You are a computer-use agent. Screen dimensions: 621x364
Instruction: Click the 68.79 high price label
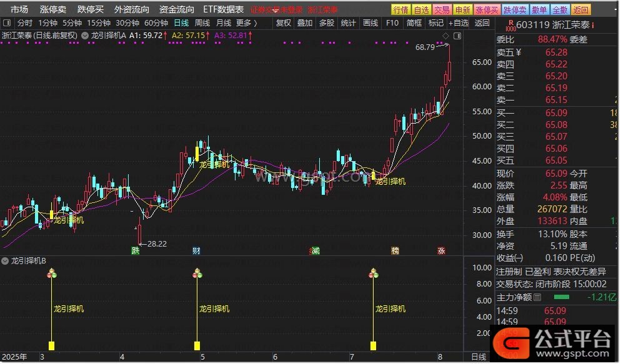tap(425, 47)
